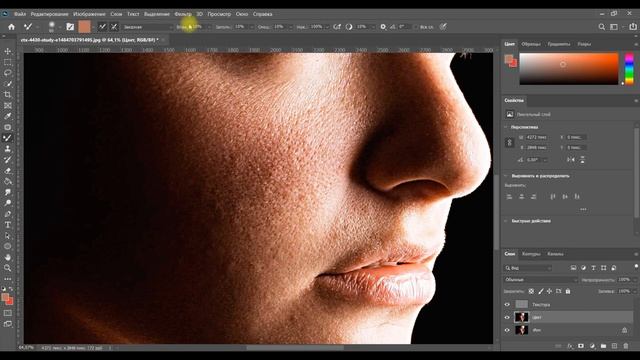Open the Изображение menu

(89, 14)
